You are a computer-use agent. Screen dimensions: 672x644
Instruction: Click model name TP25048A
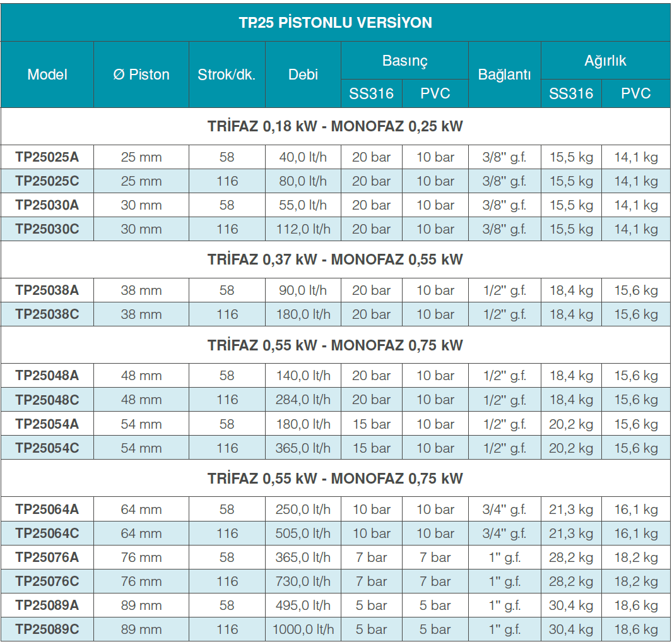click(x=47, y=376)
